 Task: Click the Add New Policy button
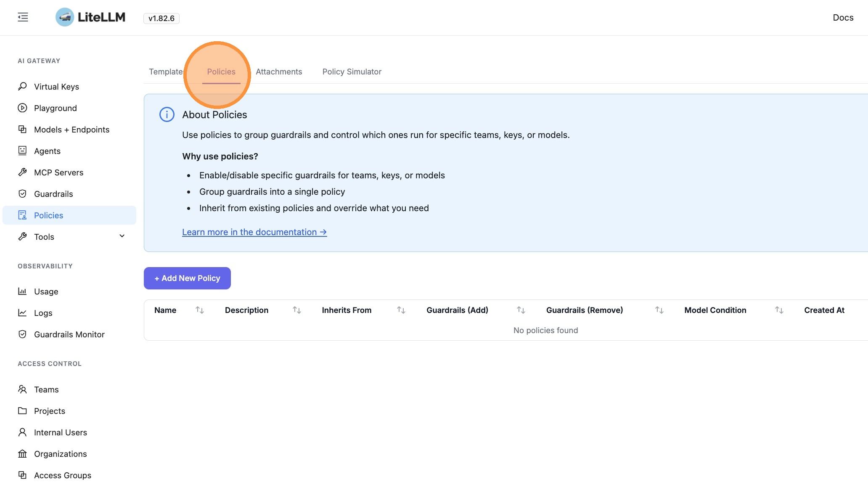187,278
